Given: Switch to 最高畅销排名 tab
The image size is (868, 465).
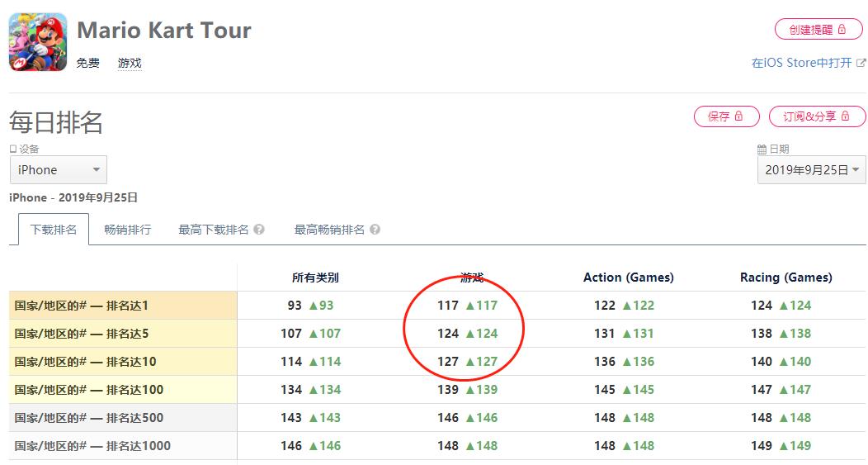Looking at the screenshot, I should [x=329, y=230].
